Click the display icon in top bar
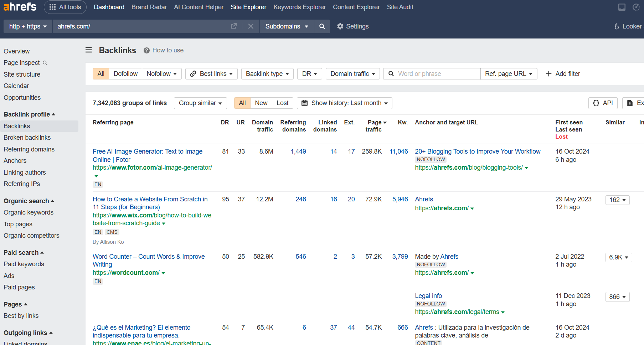Viewport: 644px width, 345px height. point(622,7)
